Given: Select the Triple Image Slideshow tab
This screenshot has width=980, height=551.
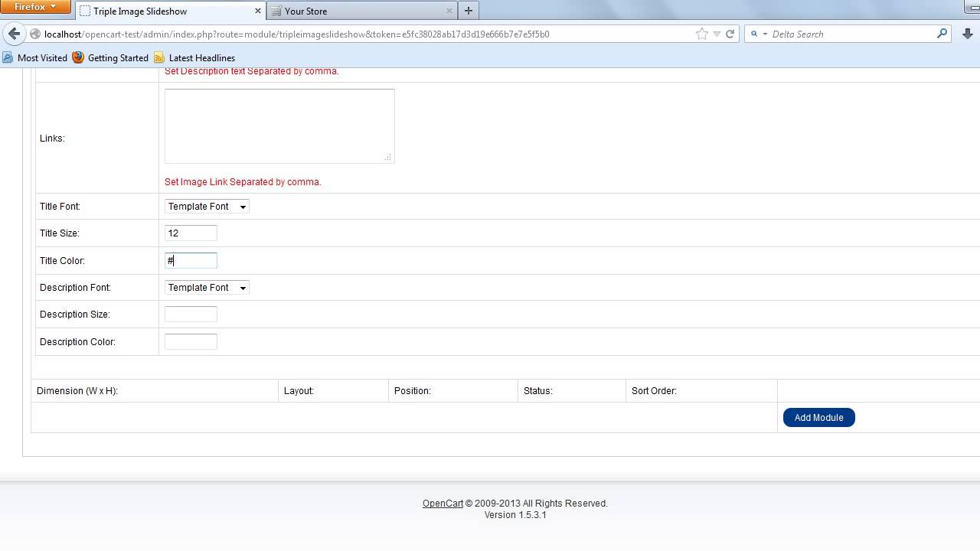Looking at the screenshot, I should (x=171, y=11).
